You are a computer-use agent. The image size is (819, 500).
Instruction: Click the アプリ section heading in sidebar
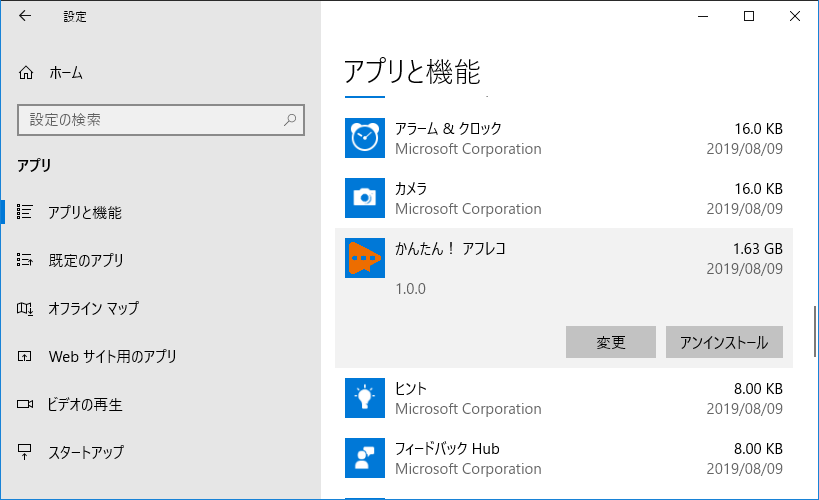click(34, 165)
